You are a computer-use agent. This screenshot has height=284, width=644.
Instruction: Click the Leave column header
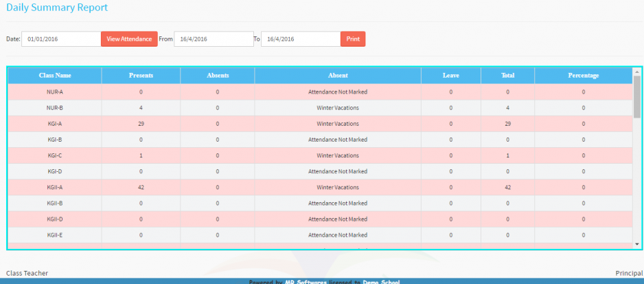point(450,75)
